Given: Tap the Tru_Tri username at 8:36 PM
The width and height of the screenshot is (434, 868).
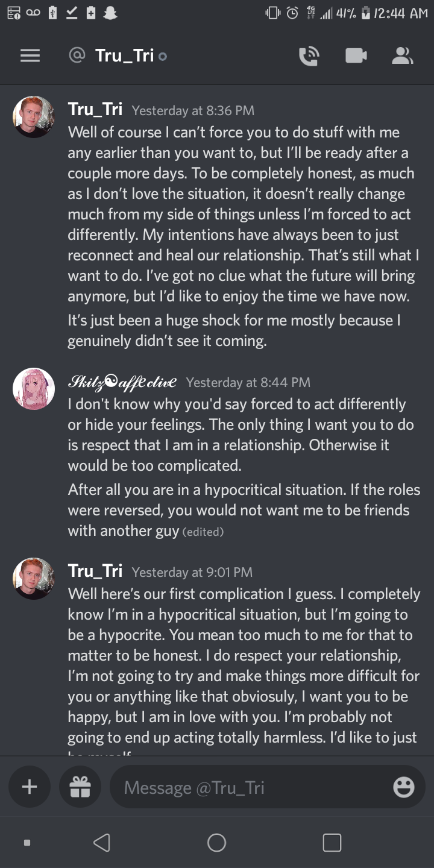Looking at the screenshot, I should pos(95,109).
